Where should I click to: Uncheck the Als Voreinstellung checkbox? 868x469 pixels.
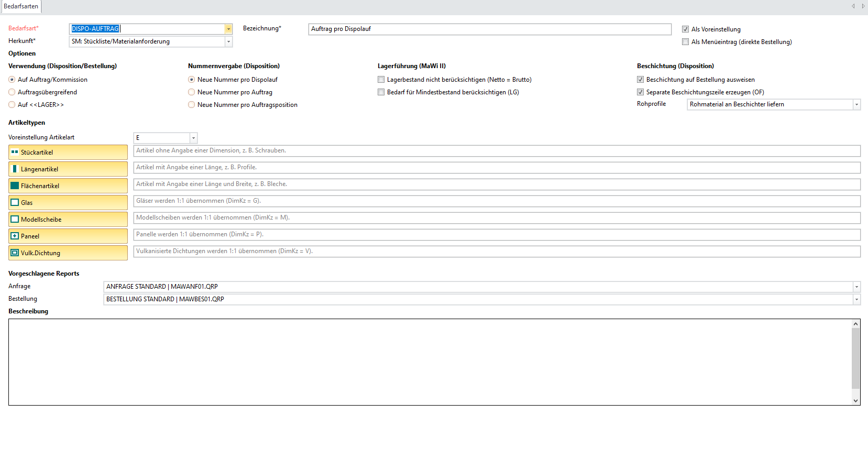pyautogui.click(x=685, y=29)
